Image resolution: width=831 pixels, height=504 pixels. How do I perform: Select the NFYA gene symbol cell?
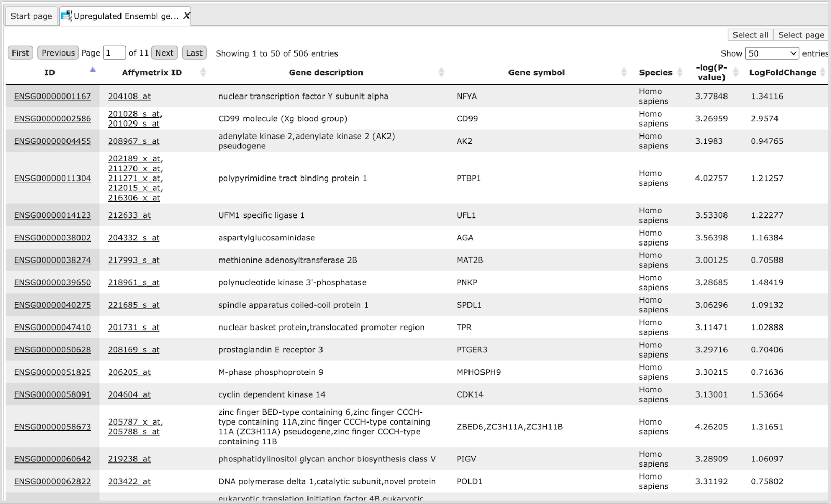point(466,96)
